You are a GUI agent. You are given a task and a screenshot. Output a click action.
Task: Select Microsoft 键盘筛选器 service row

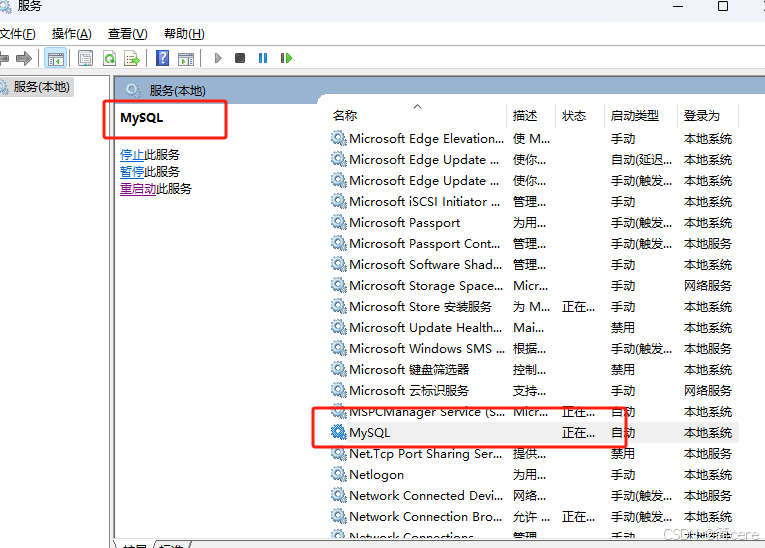534,369
